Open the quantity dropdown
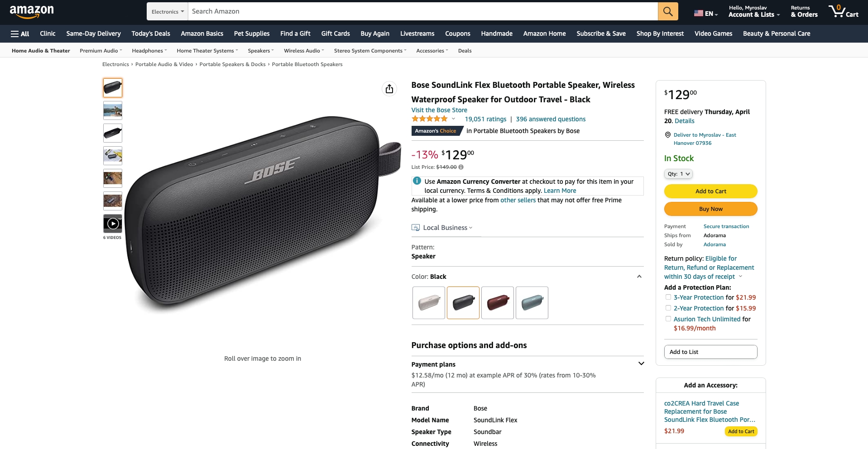 678,174
